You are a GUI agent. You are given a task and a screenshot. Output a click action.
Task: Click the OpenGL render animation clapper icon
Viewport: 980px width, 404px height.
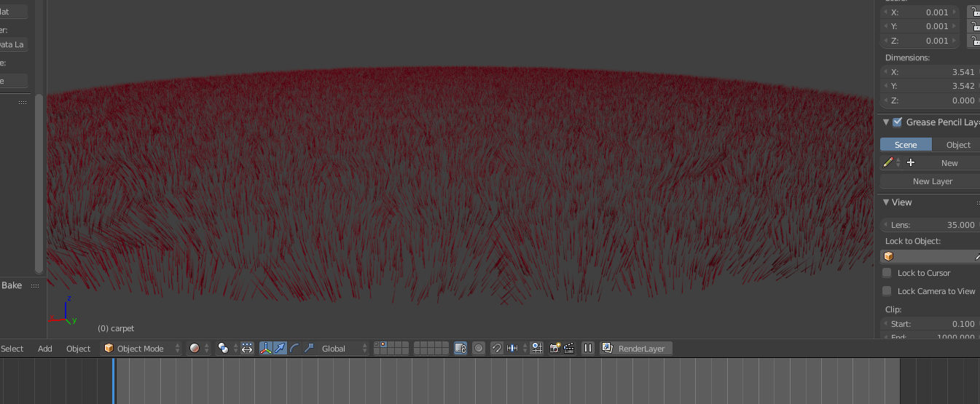[569, 349]
